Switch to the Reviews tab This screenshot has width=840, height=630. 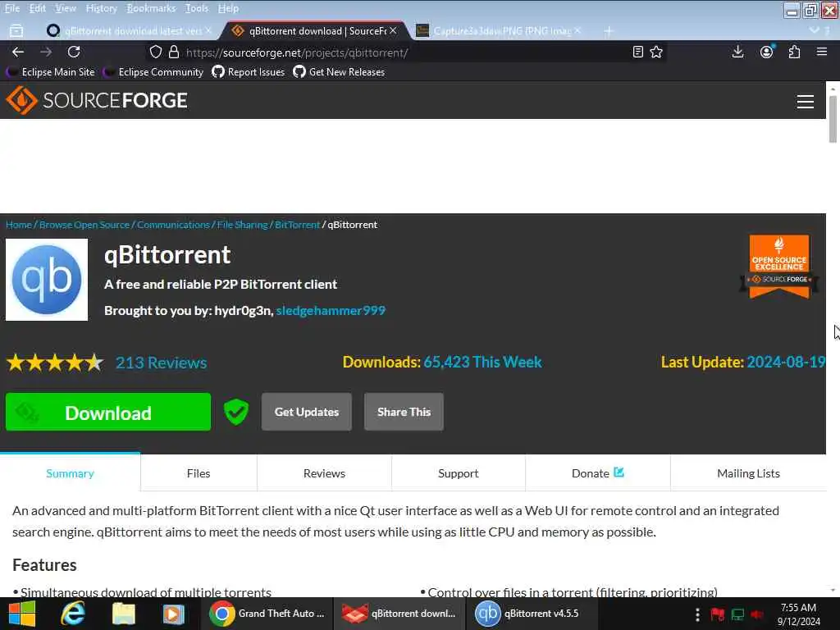(x=324, y=473)
